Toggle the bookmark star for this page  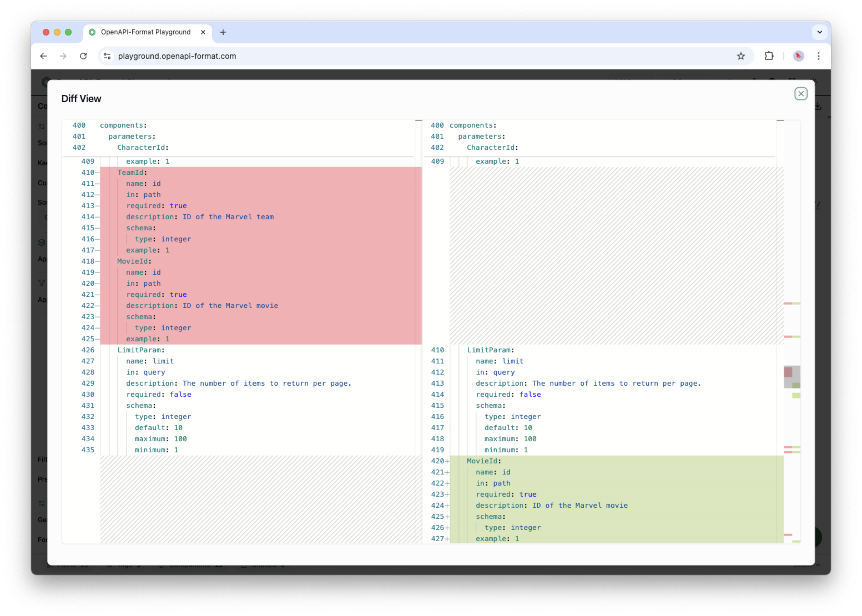click(741, 56)
